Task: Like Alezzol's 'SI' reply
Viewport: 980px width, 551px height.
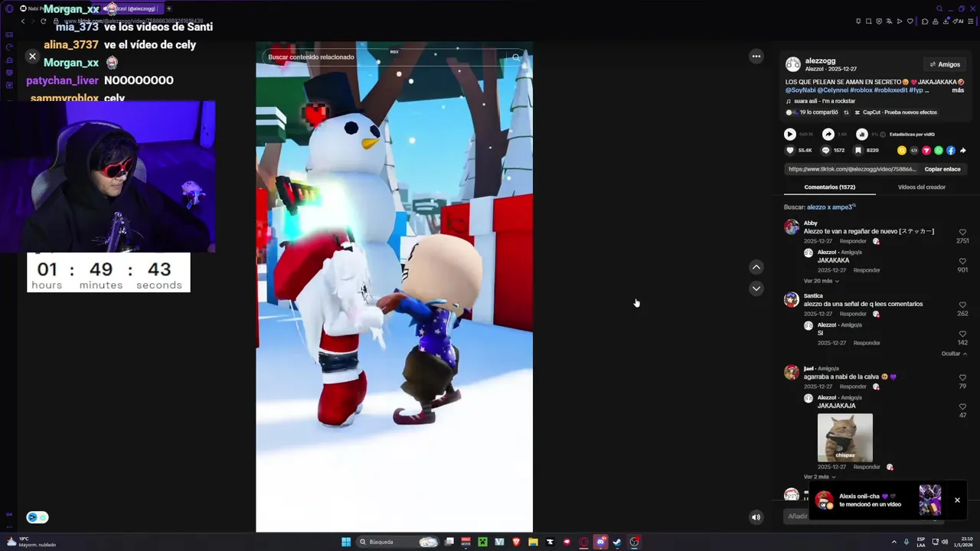Action: point(962,334)
